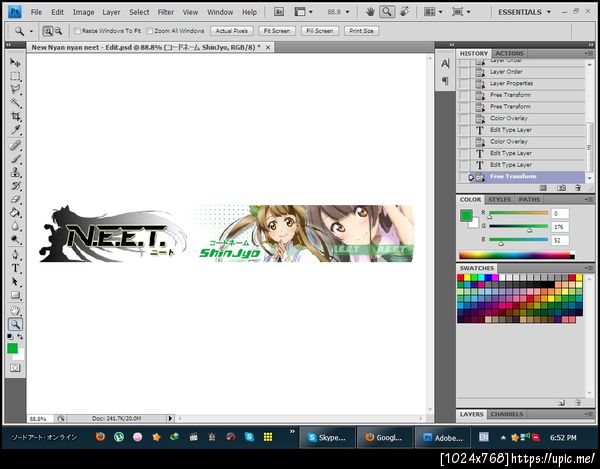Click the Actual Pixels button
This screenshot has width=600, height=469.
tap(232, 31)
